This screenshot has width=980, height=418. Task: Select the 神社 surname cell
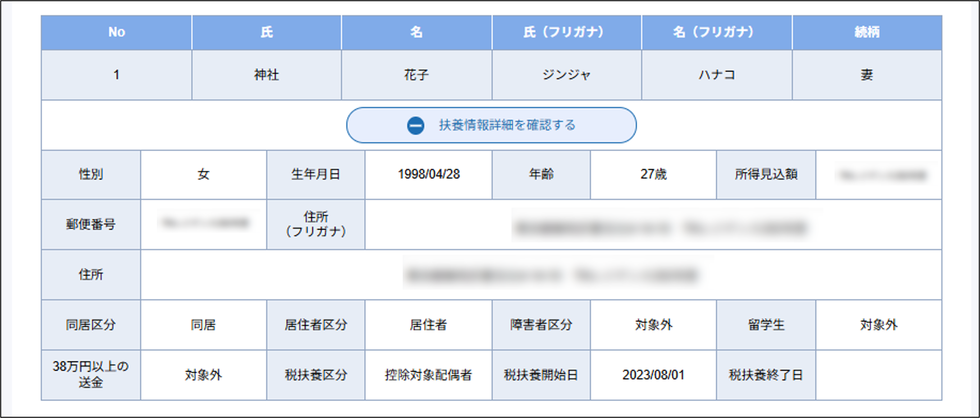pyautogui.click(x=266, y=75)
